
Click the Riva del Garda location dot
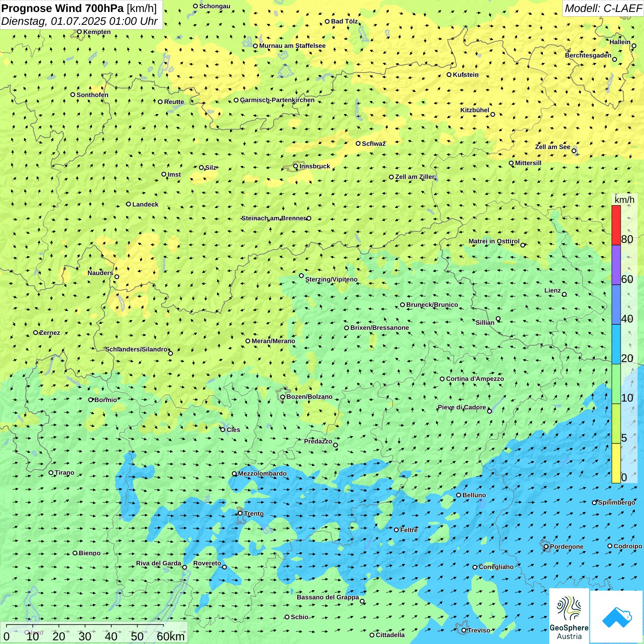pos(185,567)
